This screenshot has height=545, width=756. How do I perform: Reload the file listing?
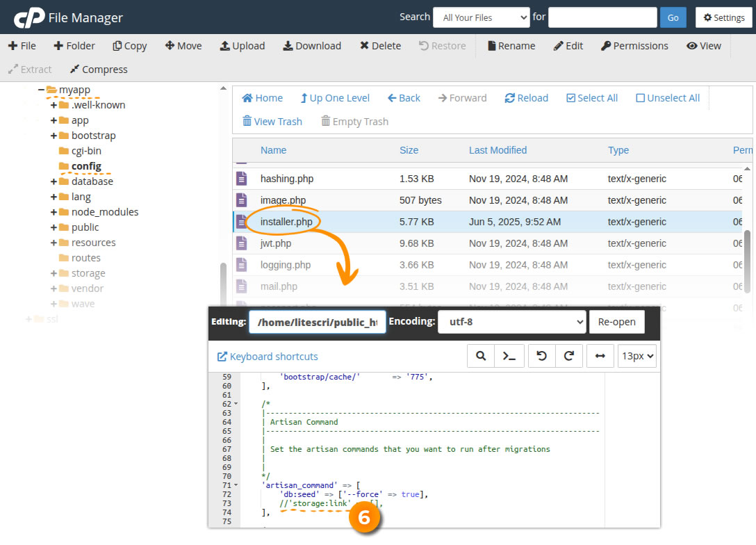[x=527, y=98]
